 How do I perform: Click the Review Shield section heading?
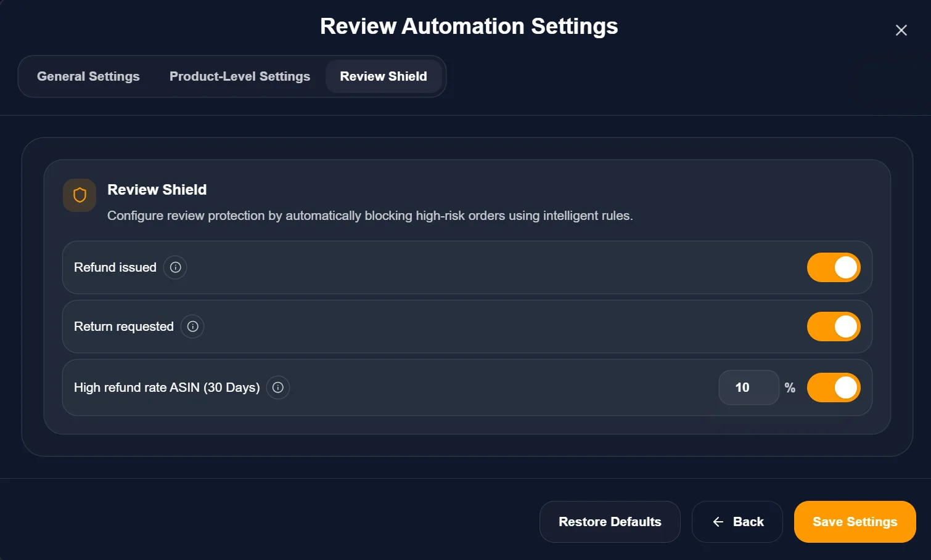pos(157,190)
